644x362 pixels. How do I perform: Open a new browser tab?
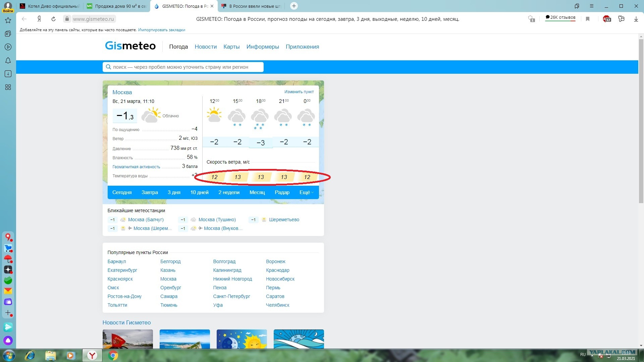coord(294,6)
